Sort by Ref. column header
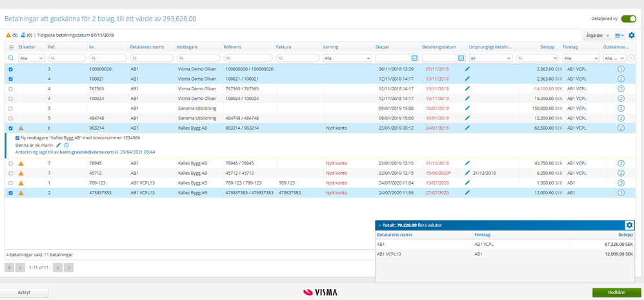 [52, 47]
